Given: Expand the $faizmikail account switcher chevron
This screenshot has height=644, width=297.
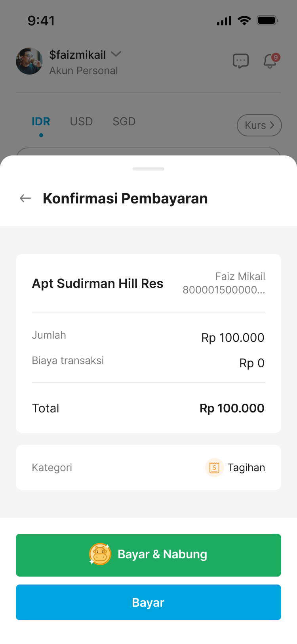Looking at the screenshot, I should 116,54.
